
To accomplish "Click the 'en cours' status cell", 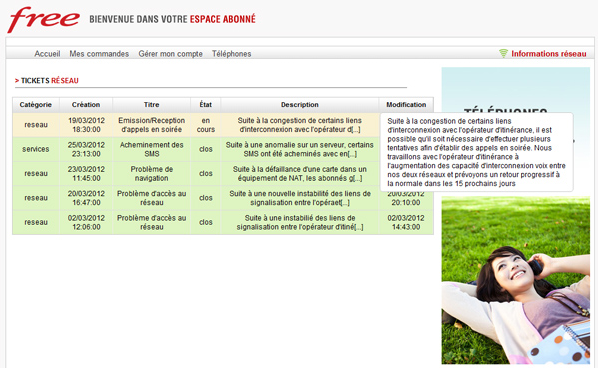I will point(206,125).
